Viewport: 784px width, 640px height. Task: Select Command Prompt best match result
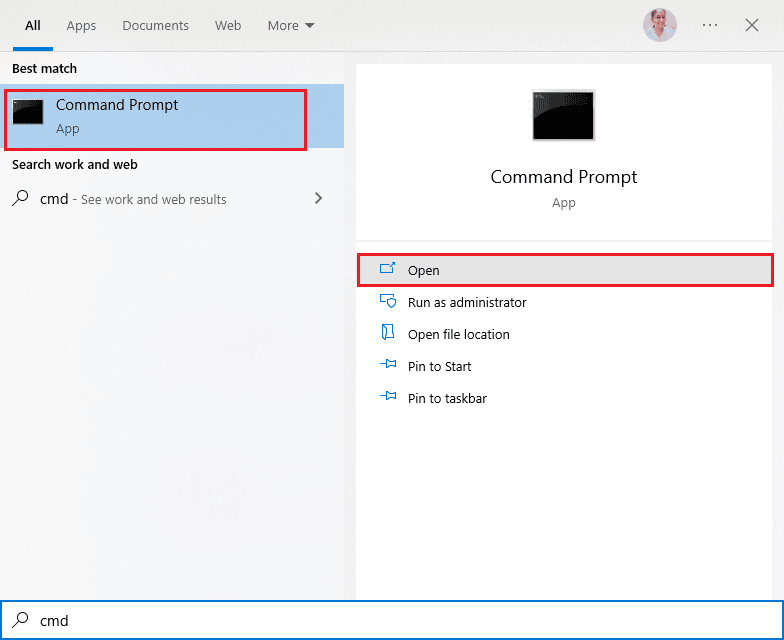click(x=172, y=116)
